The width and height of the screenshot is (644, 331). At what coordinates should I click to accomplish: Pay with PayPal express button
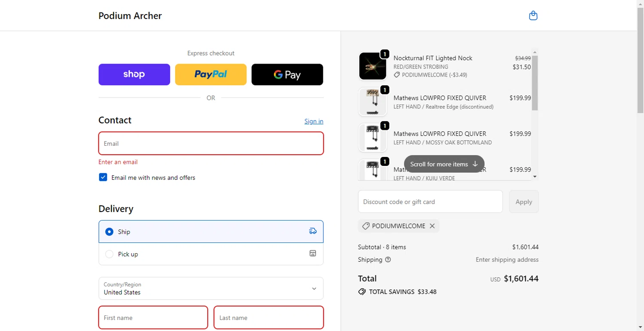[x=211, y=74]
